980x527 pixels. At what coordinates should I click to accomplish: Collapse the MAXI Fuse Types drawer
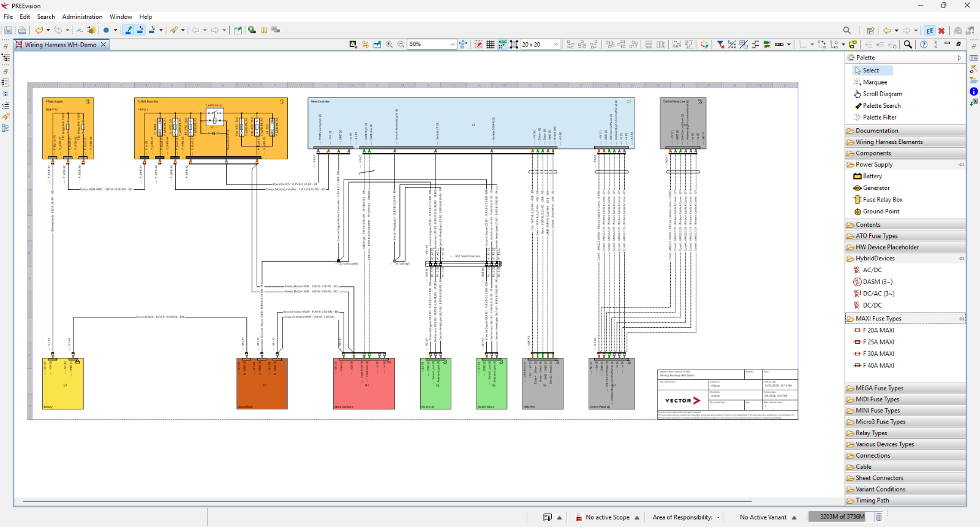905,319
